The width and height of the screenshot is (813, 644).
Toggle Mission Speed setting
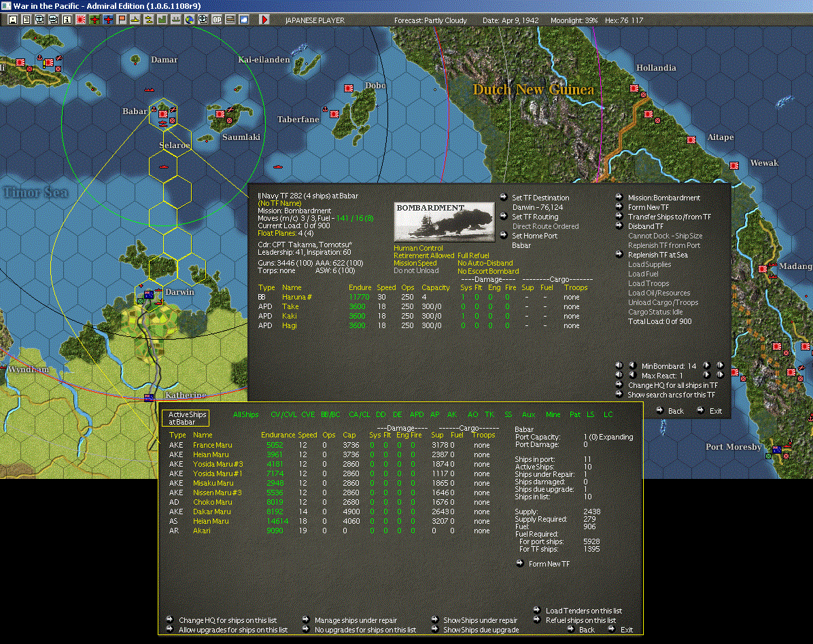(415, 263)
